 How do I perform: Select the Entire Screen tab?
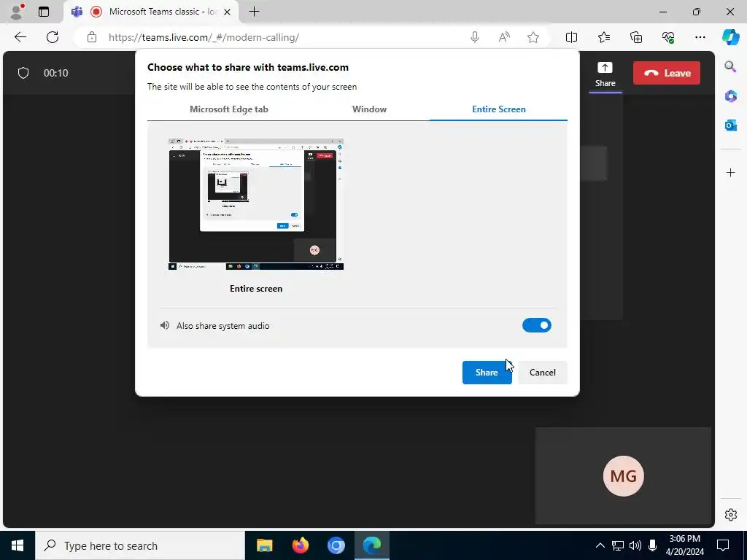pos(499,109)
